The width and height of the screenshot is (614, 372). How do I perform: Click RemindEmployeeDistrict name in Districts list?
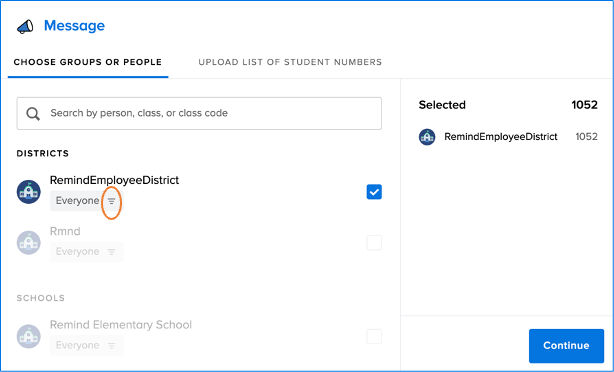pyautogui.click(x=114, y=180)
